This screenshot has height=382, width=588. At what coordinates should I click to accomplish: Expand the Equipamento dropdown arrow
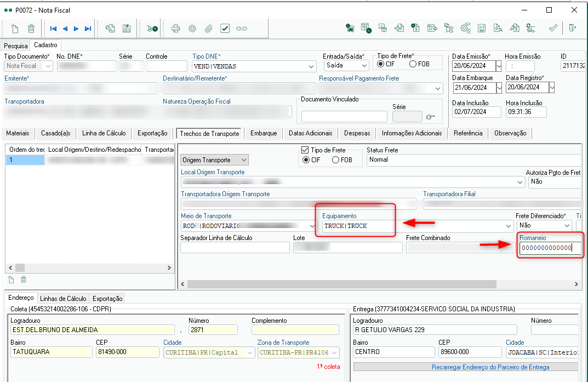[x=509, y=226]
